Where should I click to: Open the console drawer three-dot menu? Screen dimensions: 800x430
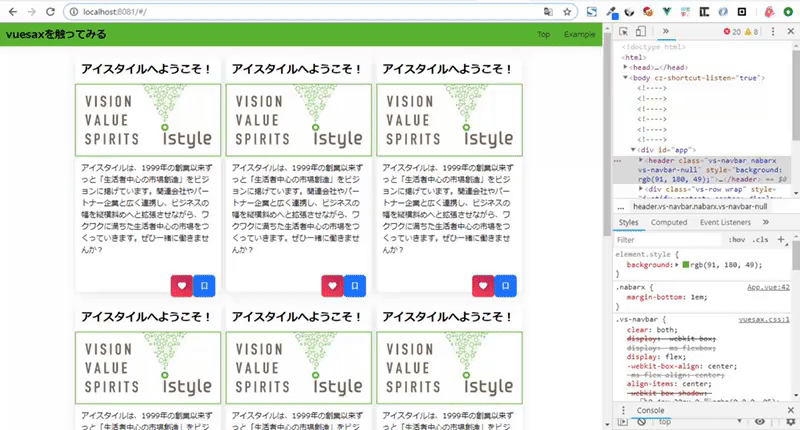(x=623, y=410)
